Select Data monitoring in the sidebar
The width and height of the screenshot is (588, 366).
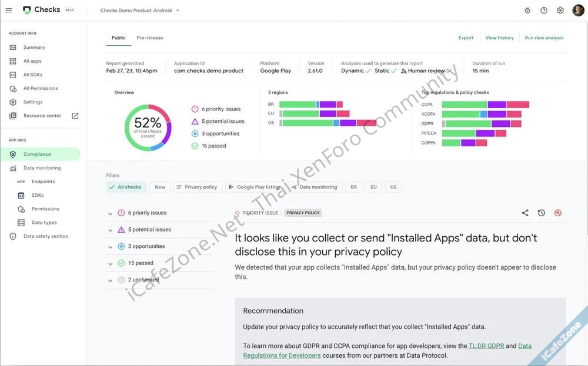pos(42,168)
